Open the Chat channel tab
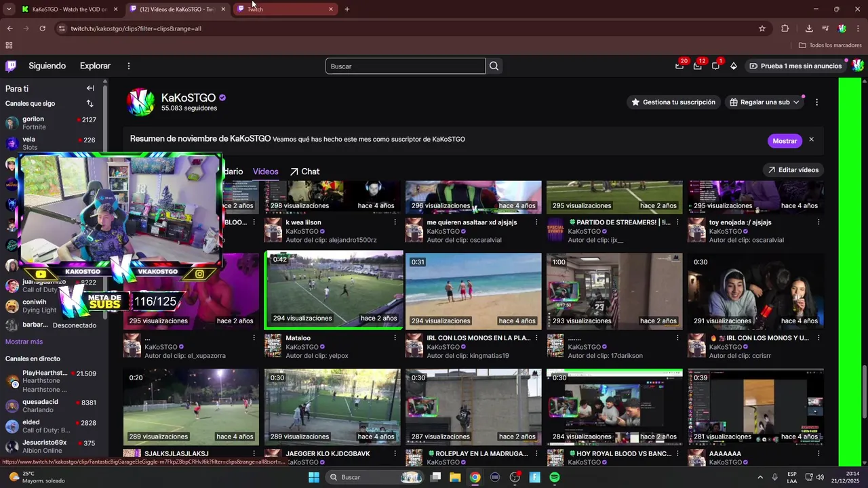This screenshot has height=488, width=868. (304, 171)
